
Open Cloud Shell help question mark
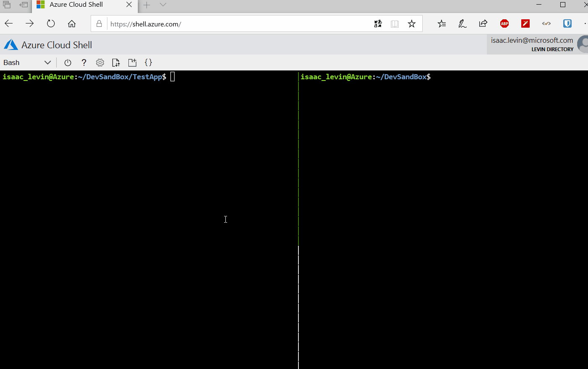pyautogui.click(x=84, y=62)
